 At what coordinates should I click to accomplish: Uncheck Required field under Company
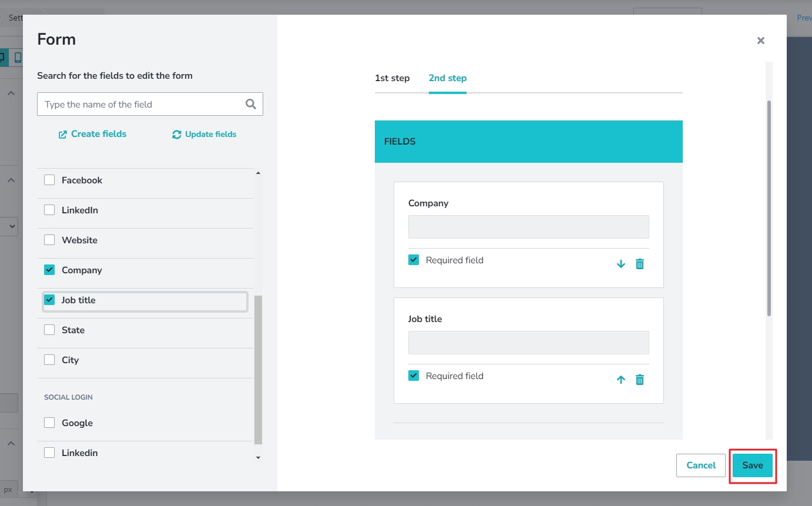(413, 259)
